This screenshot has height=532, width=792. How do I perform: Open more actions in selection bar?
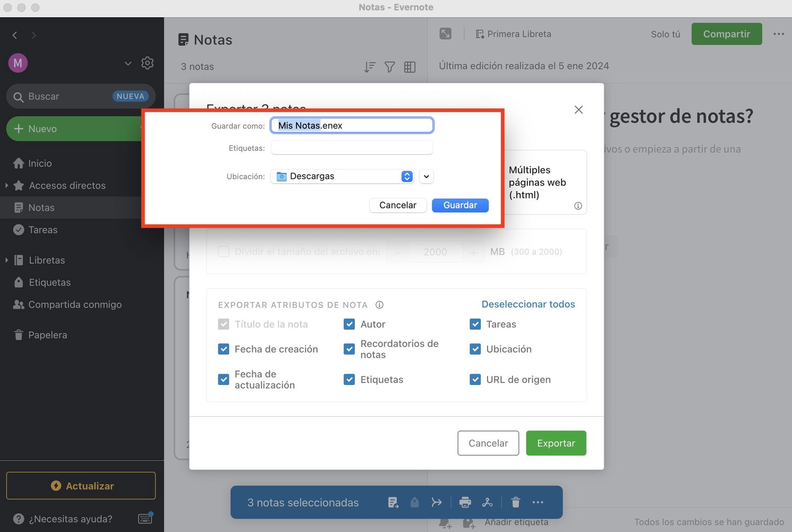538,503
